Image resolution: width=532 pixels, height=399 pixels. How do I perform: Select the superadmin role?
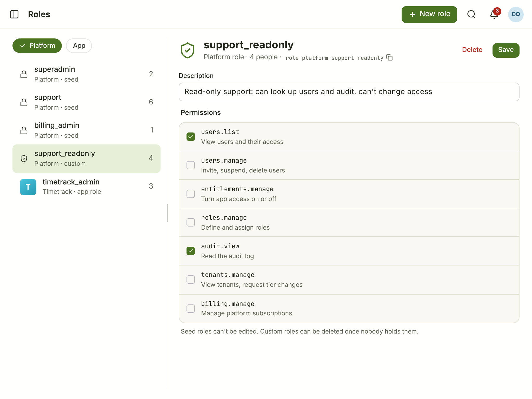click(87, 74)
